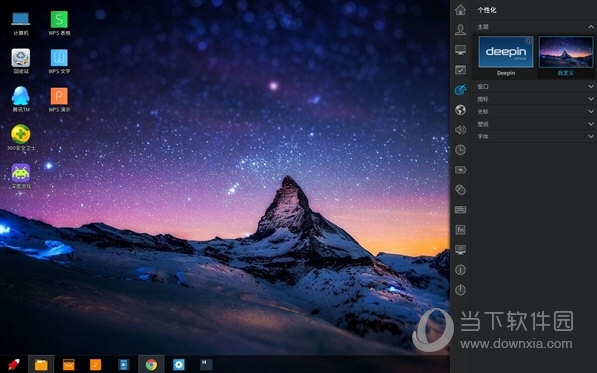Open Power settings battery icon
Image resolution: width=597 pixels, height=373 pixels.
pos(460,170)
